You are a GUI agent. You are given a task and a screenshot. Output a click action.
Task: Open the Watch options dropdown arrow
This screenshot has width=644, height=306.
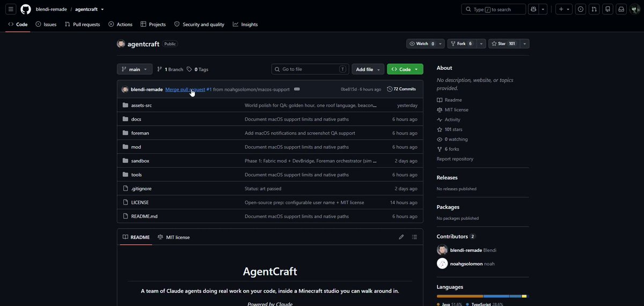[x=441, y=43]
